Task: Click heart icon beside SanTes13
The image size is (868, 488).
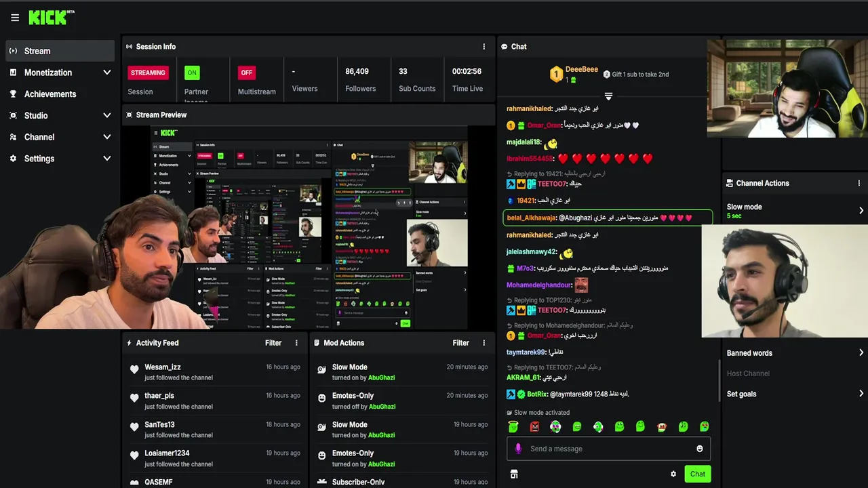Action: [134, 427]
